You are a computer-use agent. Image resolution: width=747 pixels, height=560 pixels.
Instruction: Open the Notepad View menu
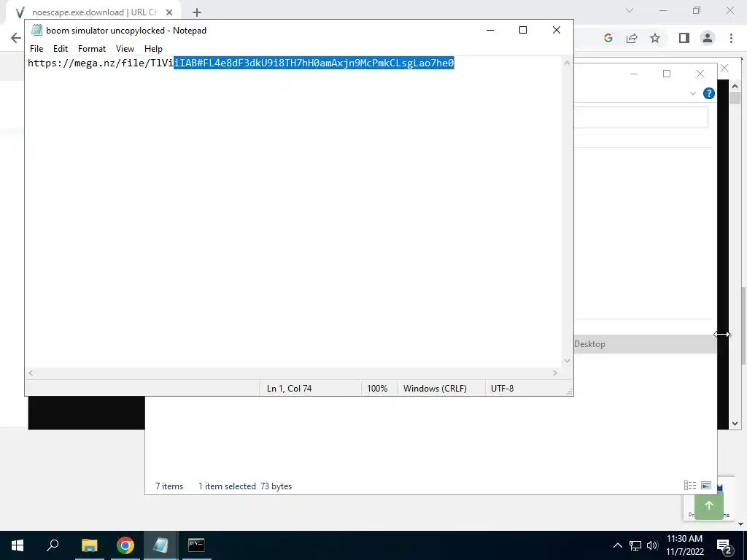[125, 49]
